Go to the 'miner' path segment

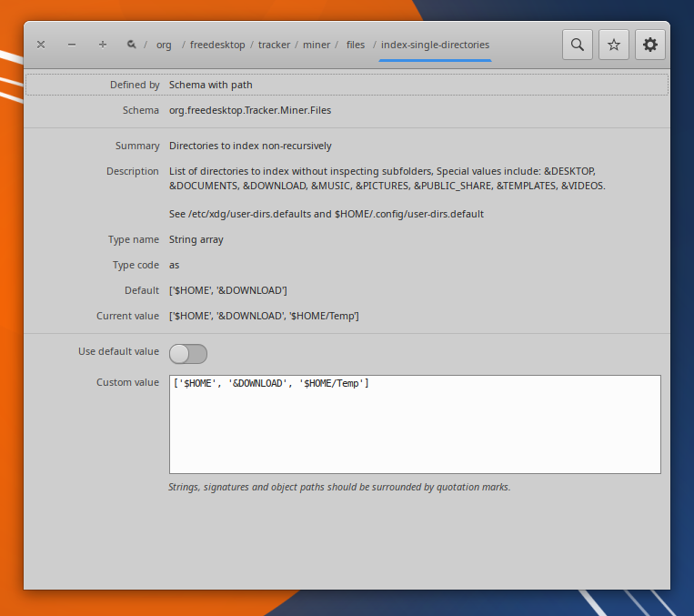317,45
